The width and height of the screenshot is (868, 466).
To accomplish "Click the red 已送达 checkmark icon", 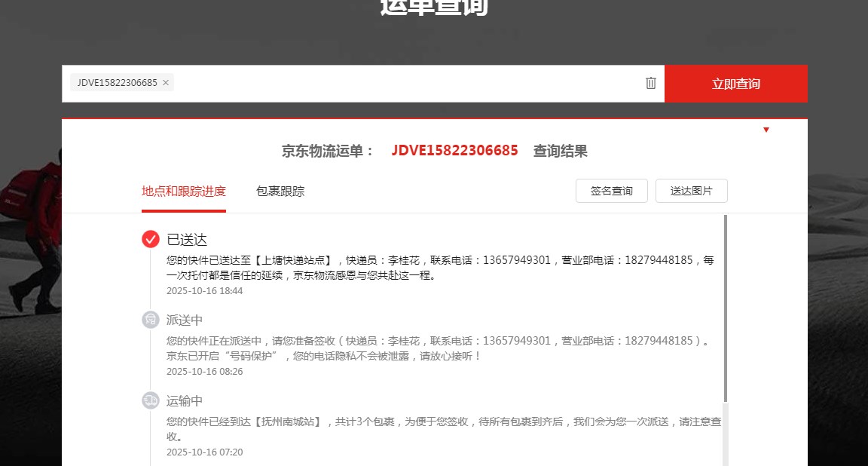I will pos(151,239).
